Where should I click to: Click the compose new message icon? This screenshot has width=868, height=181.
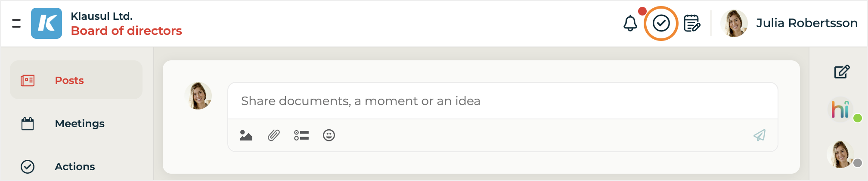[x=842, y=72]
